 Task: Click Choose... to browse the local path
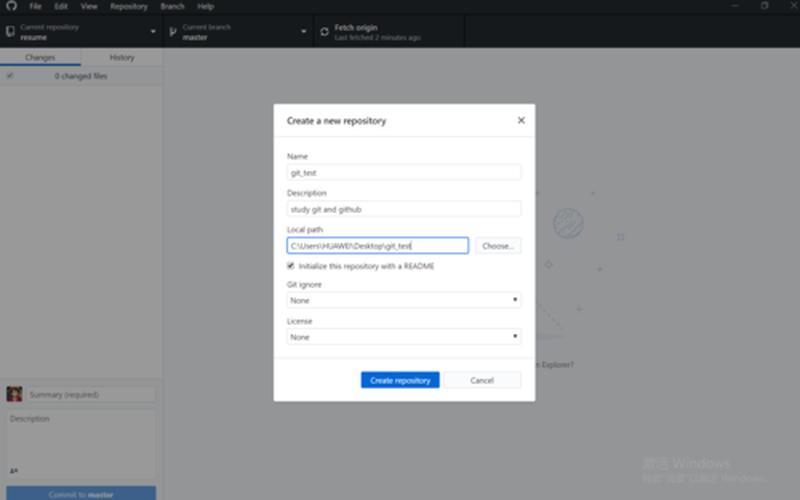[498, 245]
